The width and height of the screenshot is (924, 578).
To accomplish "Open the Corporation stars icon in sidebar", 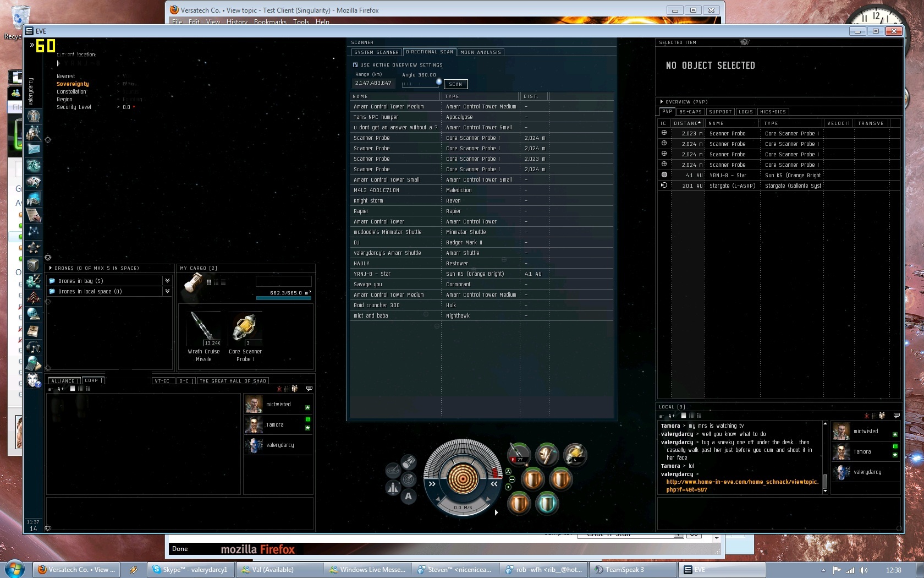I will (x=34, y=248).
